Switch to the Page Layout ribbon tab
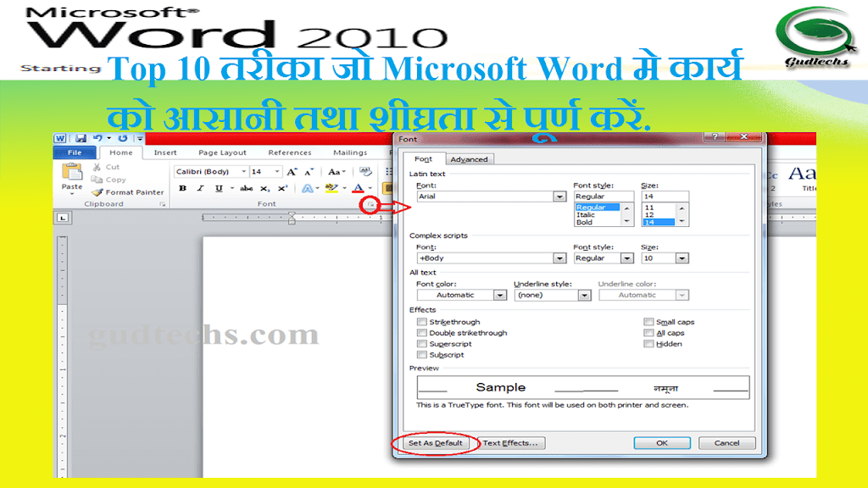The width and height of the screenshot is (868, 488). tap(222, 152)
